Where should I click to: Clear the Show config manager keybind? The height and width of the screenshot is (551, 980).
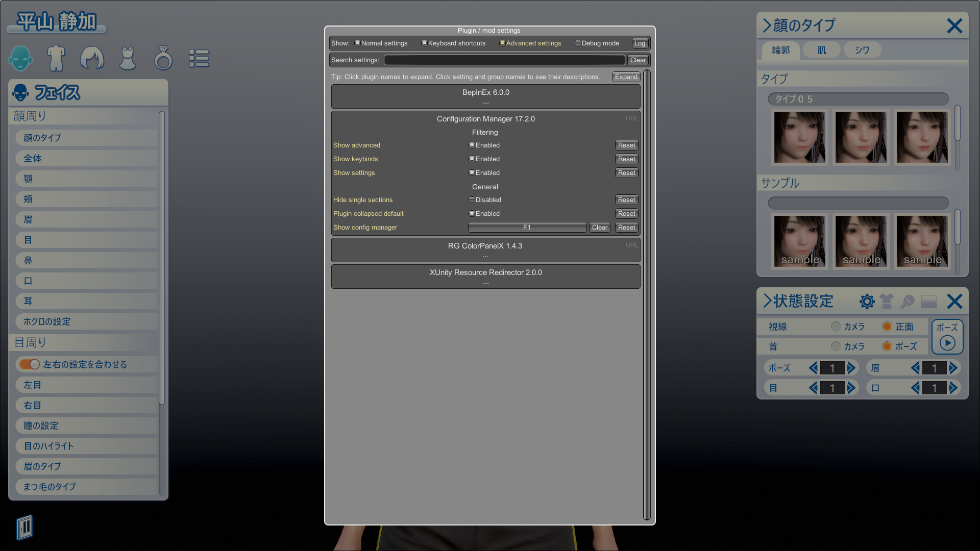click(x=600, y=228)
